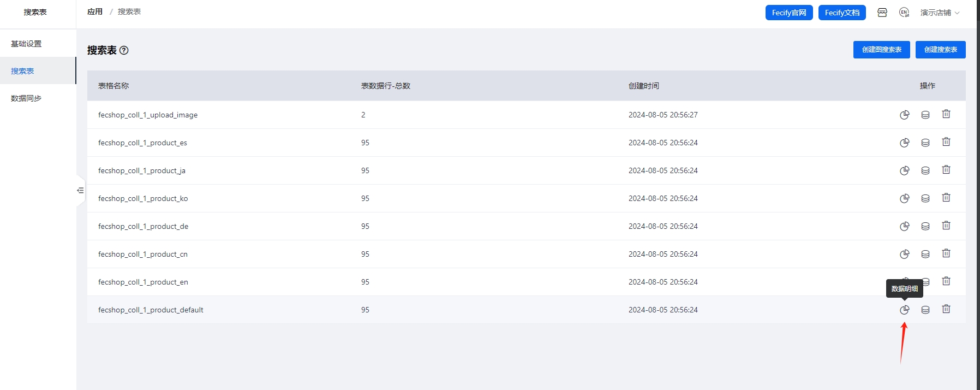Delete the fecshop_coll_1_product_default table

tap(946, 309)
